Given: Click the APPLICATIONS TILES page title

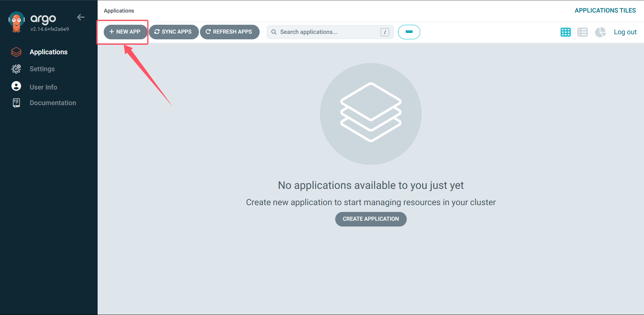Looking at the screenshot, I should (605, 11).
